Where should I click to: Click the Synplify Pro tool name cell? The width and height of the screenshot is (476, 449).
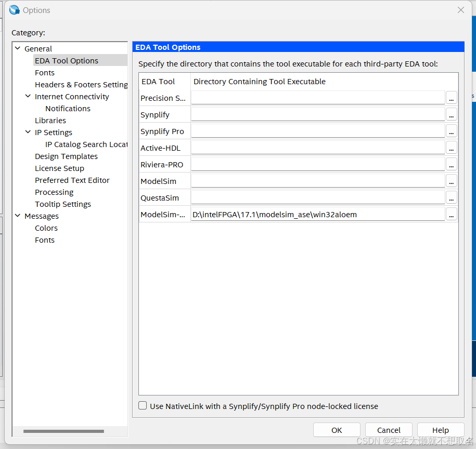coord(165,131)
